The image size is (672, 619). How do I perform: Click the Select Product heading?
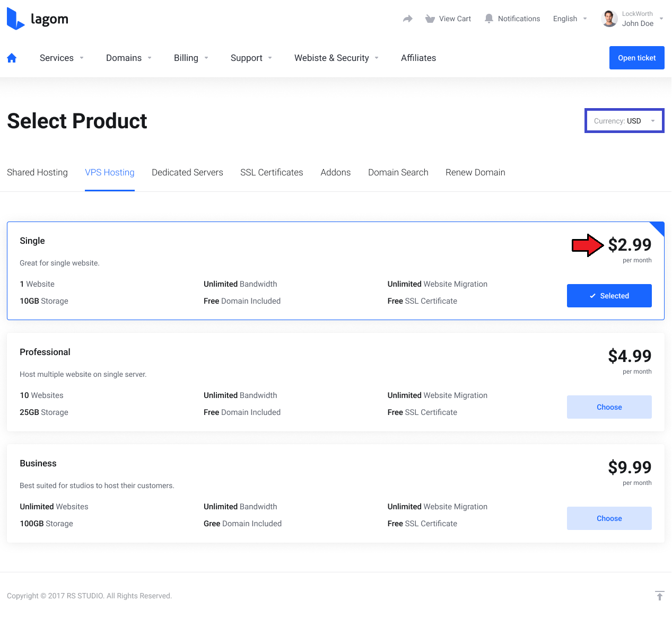(x=77, y=121)
